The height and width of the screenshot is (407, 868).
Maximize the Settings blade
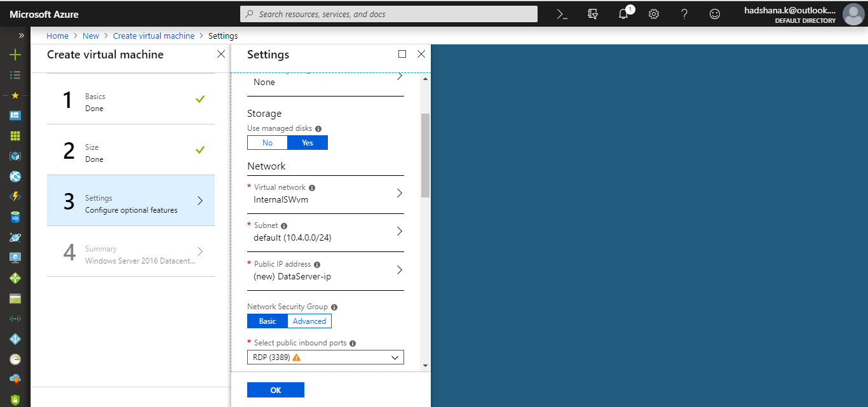coord(402,54)
